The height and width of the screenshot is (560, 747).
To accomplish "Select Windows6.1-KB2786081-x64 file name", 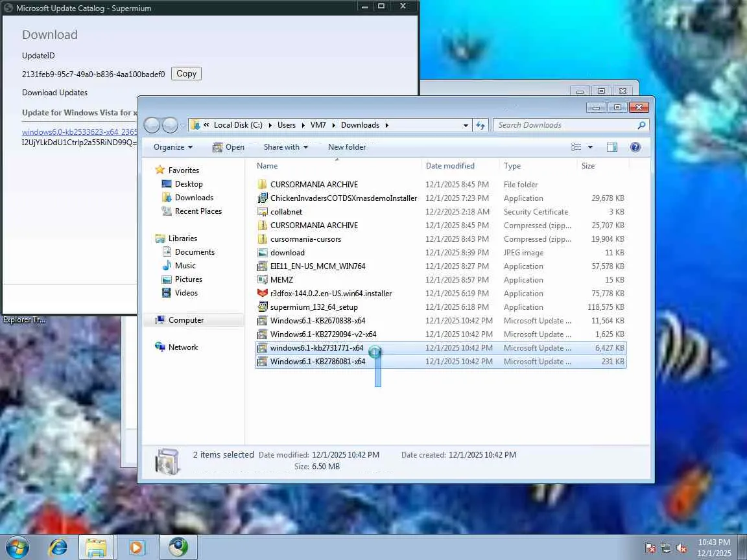I will 318,362.
